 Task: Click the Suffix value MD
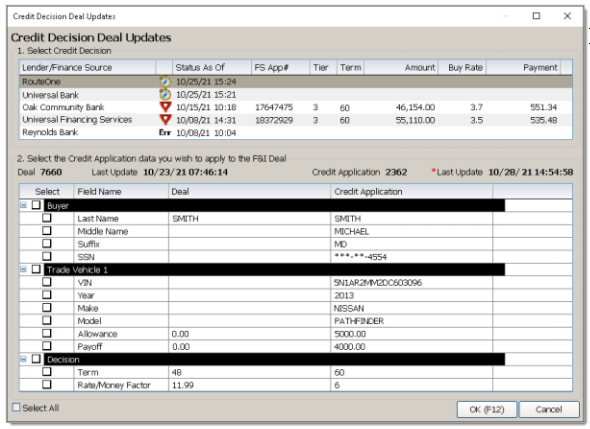click(341, 244)
